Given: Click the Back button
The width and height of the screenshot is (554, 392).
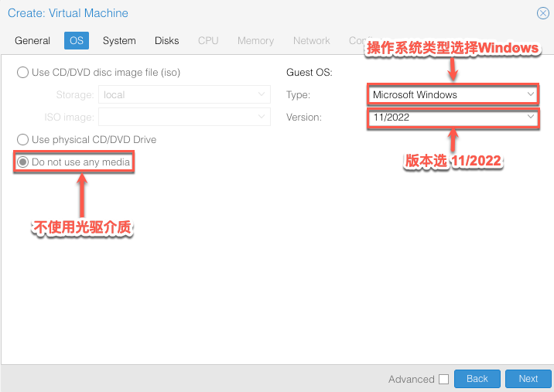Looking at the screenshot, I should click(477, 379).
